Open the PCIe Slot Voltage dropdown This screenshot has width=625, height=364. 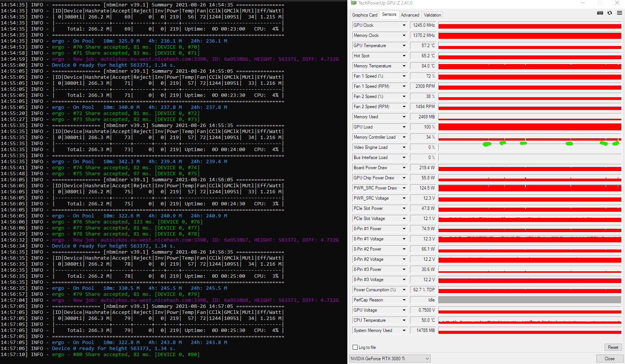tap(404, 219)
